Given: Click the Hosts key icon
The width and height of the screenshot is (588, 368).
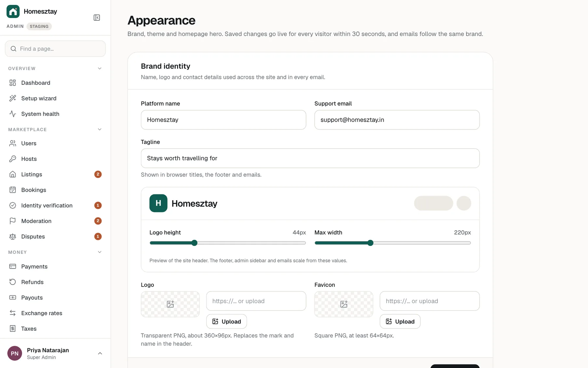Looking at the screenshot, I should (x=13, y=159).
